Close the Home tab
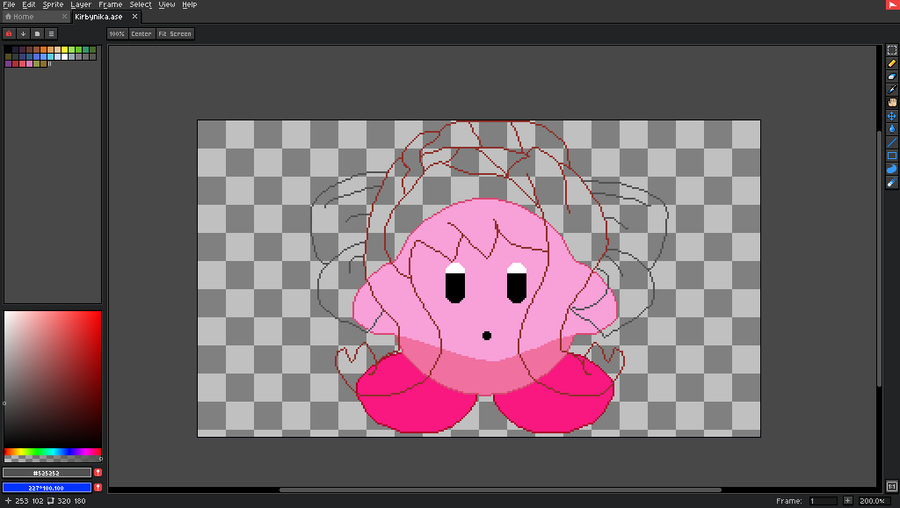 (x=64, y=17)
